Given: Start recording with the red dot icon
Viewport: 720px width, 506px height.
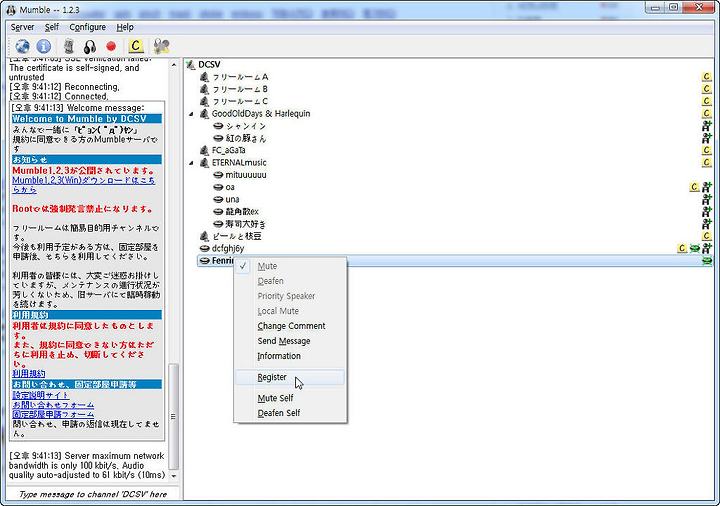Looking at the screenshot, I should click(x=111, y=46).
